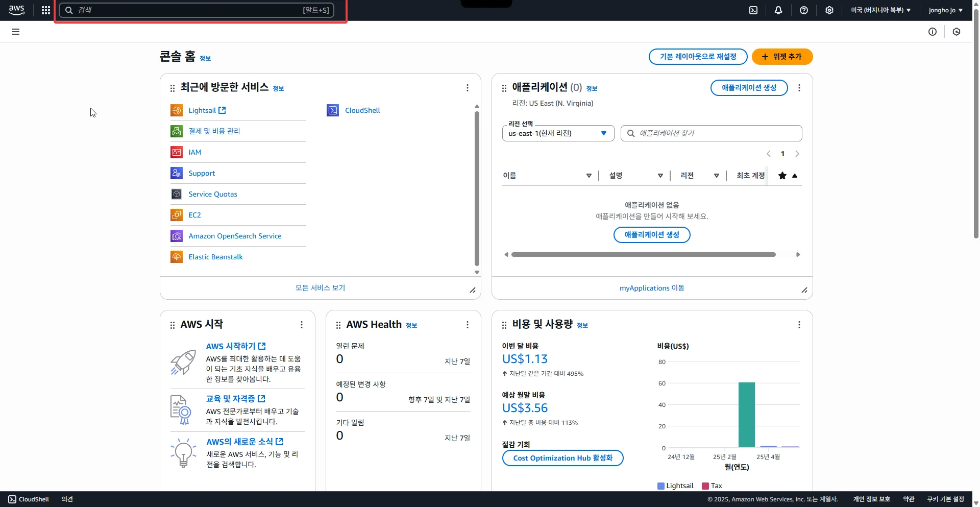Image resolution: width=980 pixels, height=507 pixels.
Task: Click resize corner of the applications widget
Action: [804, 290]
